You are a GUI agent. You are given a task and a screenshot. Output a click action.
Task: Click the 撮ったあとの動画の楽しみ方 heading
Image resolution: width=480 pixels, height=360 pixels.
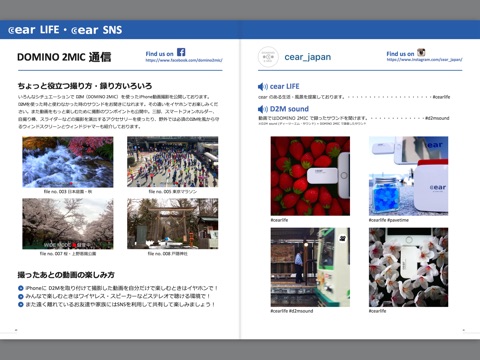[x=66, y=275]
